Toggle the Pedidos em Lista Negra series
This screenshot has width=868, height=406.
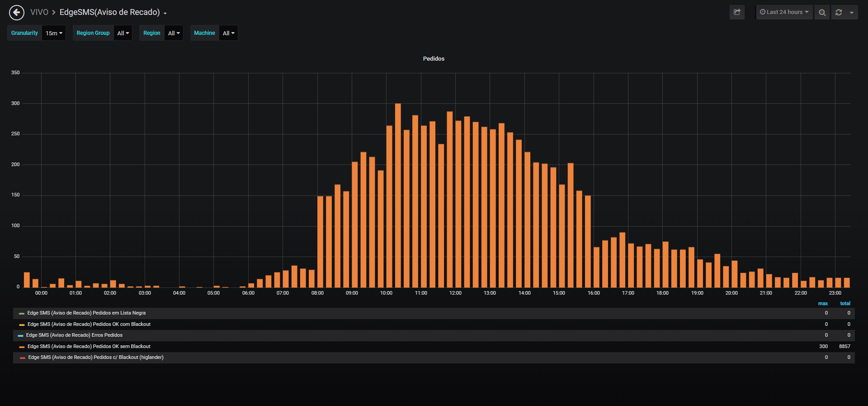coord(86,313)
